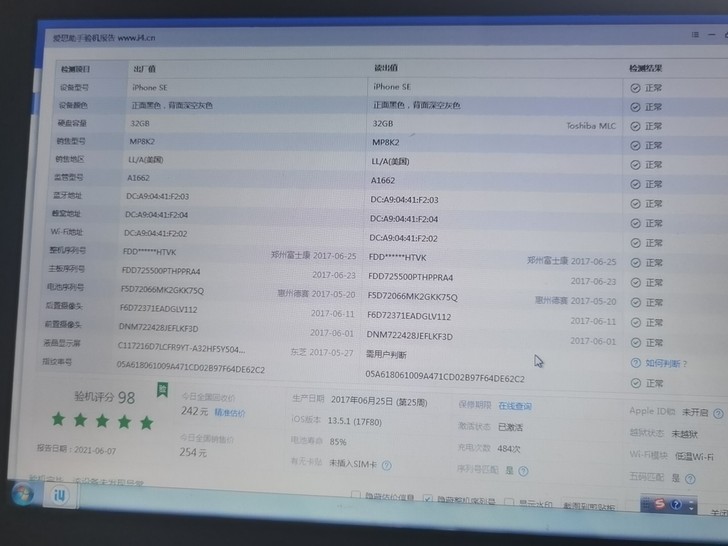Viewport: 728px width, 546px height.
Task: Open help icon next to 五码匹配
Action: tap(690, 479)
